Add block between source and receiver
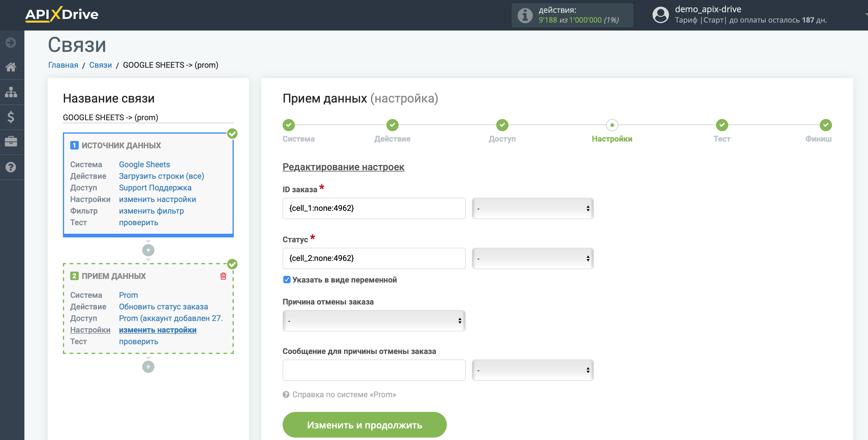Screen dimensions: 868x440 coord(148,250)
